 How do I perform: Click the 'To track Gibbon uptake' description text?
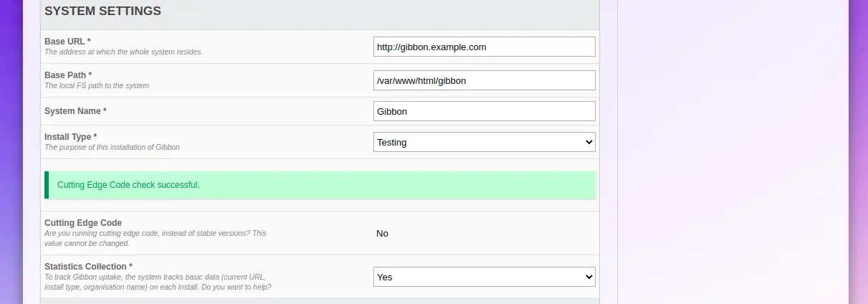click(x=158, y=282)
